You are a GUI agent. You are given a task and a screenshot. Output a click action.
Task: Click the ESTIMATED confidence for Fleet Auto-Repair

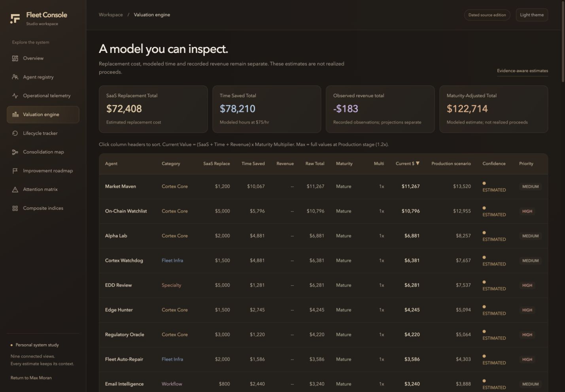[x=494, y=360]
